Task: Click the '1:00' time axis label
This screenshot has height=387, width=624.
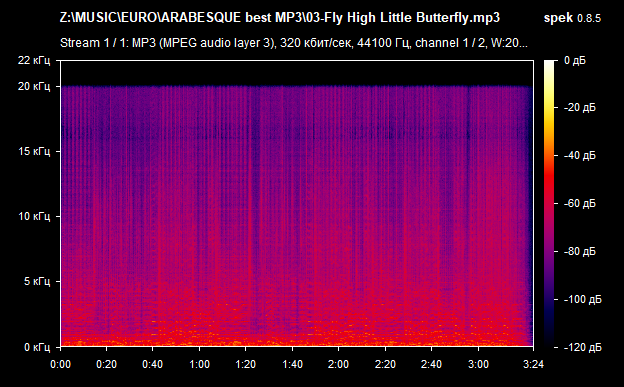Action: click(199, 364)
